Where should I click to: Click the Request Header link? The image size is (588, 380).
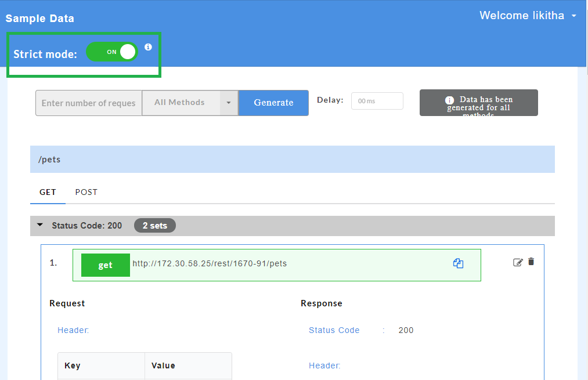pos(73,330)
